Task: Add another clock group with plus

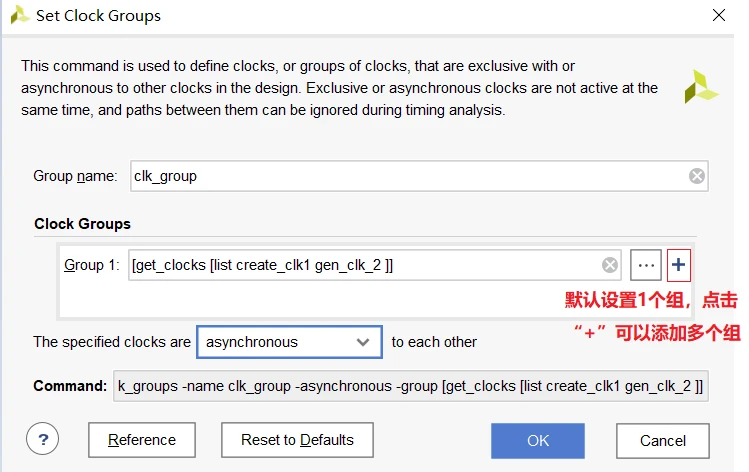Action: click(x=679, y=265)
